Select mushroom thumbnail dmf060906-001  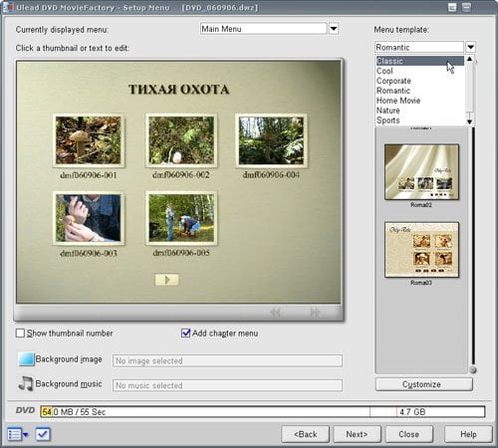(x=89, y=140)
